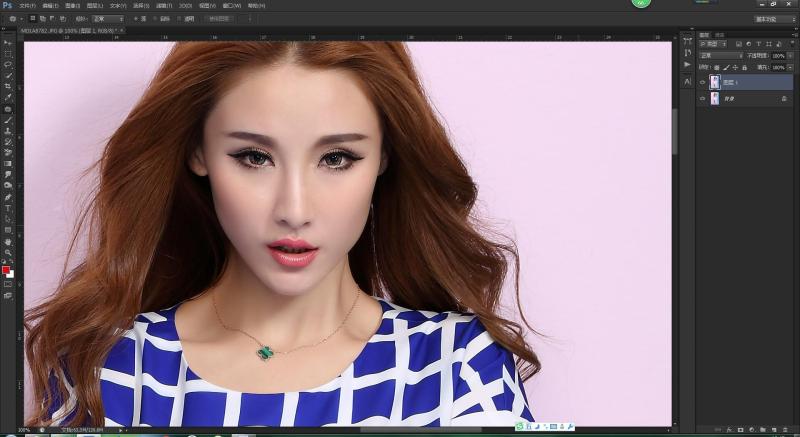Click the 背景 layer thumbnail

pos(715,98)
